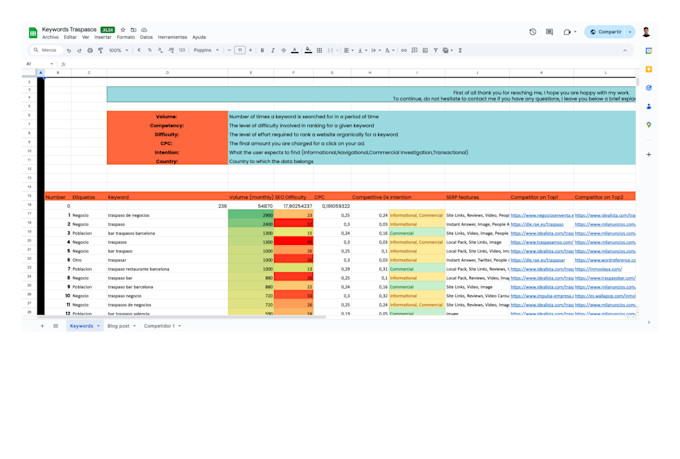The image size is (680, 459).
Task: Open the Ver menu
Action: (85, 37)
